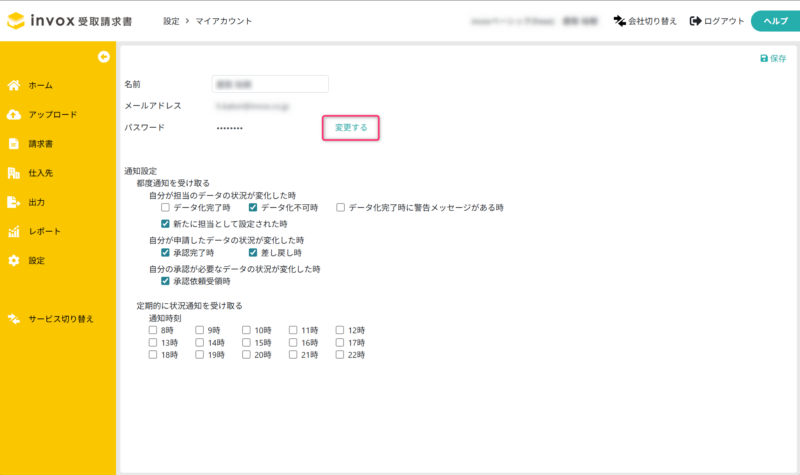Uncheck 差し戻し時 checkbox
Screen dimensions: 800x475
coord(253,253)
